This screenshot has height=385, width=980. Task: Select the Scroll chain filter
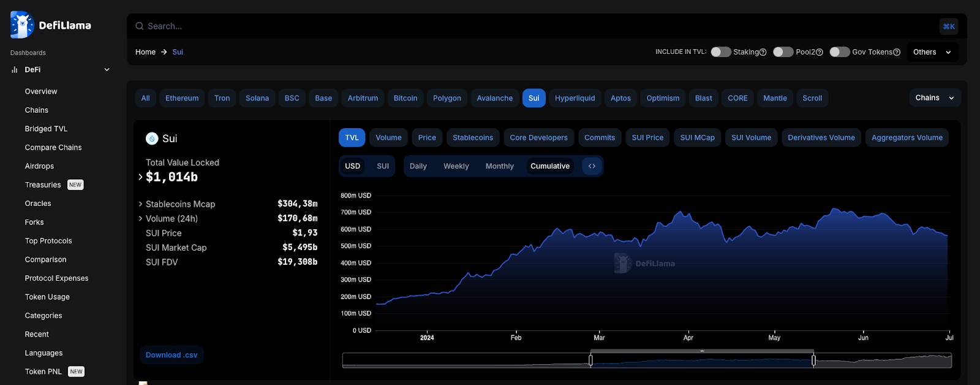coord(812,98)
